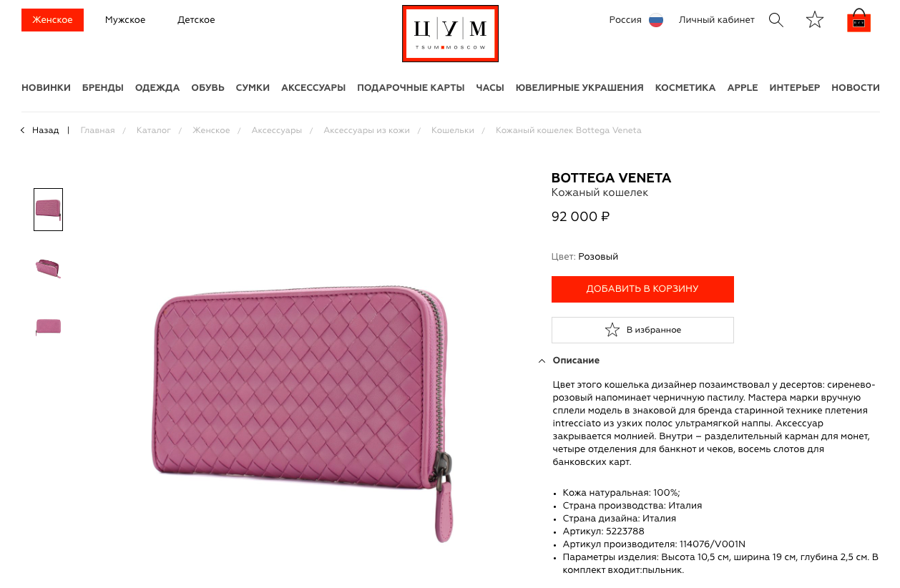The image size is (900, 588).
Task: Open favorites star icon in header
Action: pos(815,20)
